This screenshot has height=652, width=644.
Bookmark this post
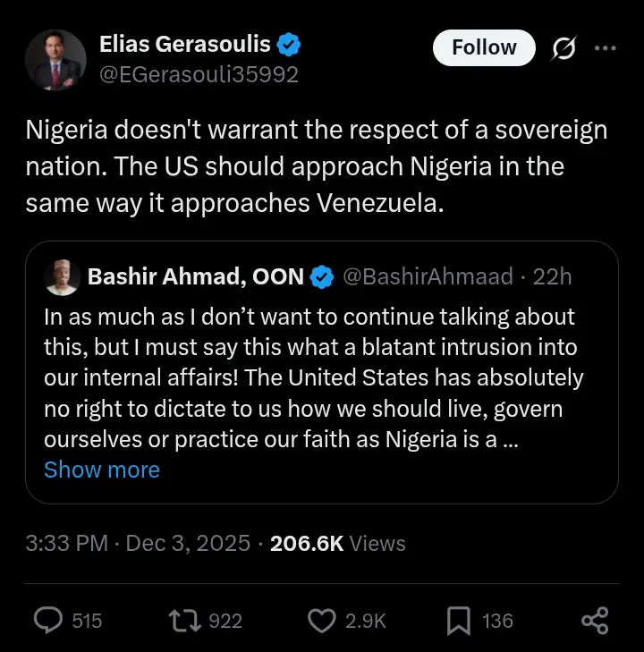(457, 620)
